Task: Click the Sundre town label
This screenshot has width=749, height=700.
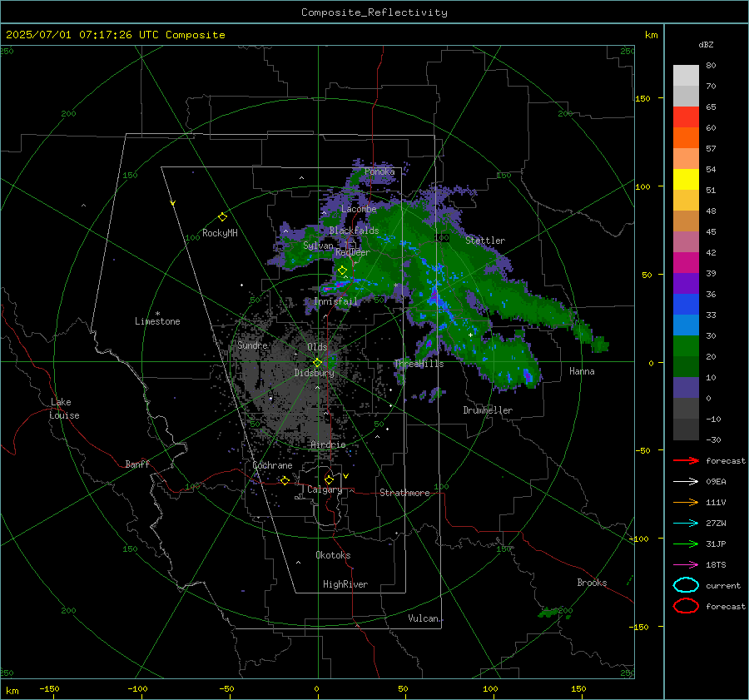Action: [253, 345]
